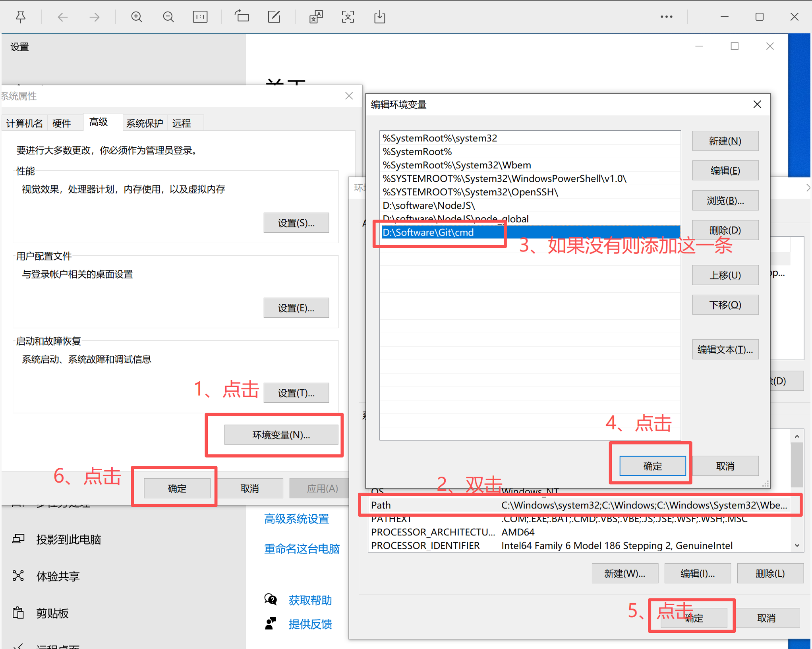The height and width of the screenshot is (649, 812).
Task: Click the 环境变量(N)... button
Action: pyautogui.click(x=281, y=435)
